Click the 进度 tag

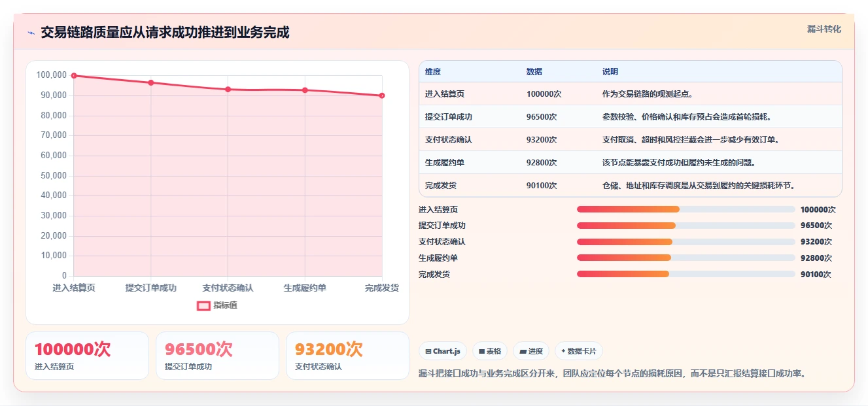click(x=531, y=351)
